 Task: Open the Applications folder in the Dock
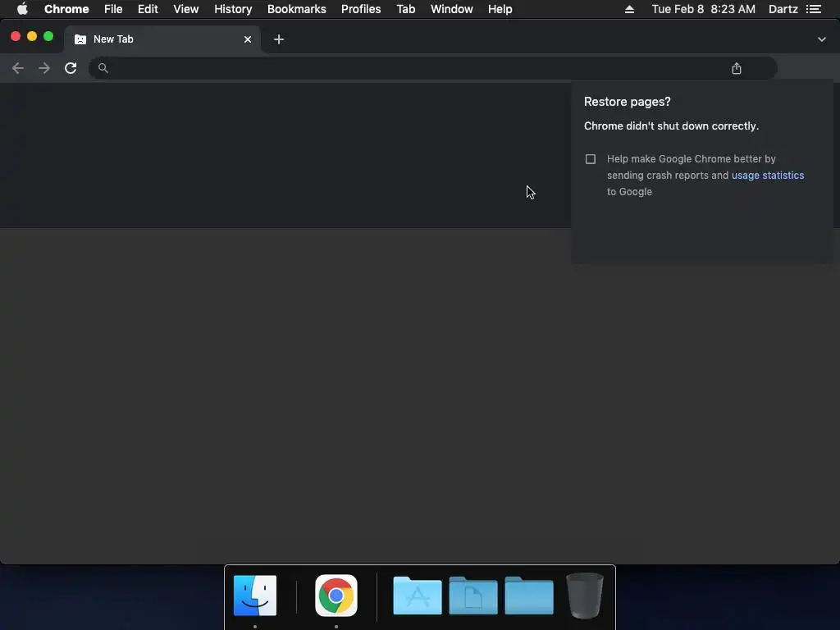tap(418, 596)
